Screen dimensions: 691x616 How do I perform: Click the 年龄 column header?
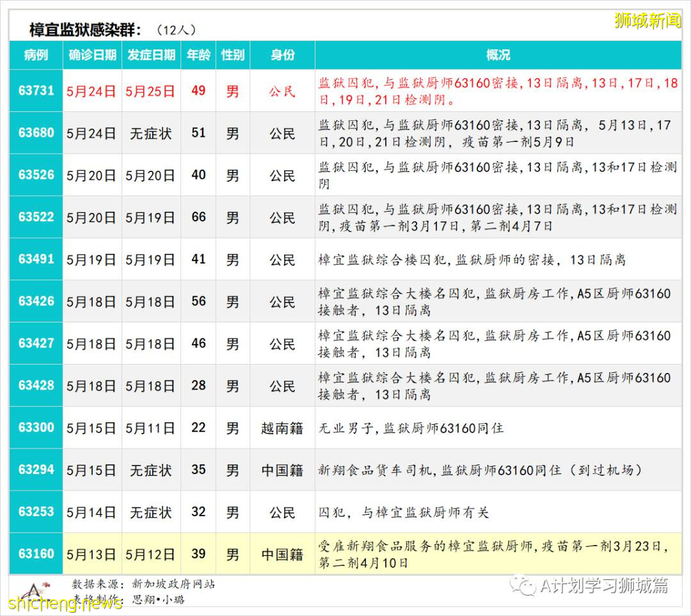[x=198, y=56]
